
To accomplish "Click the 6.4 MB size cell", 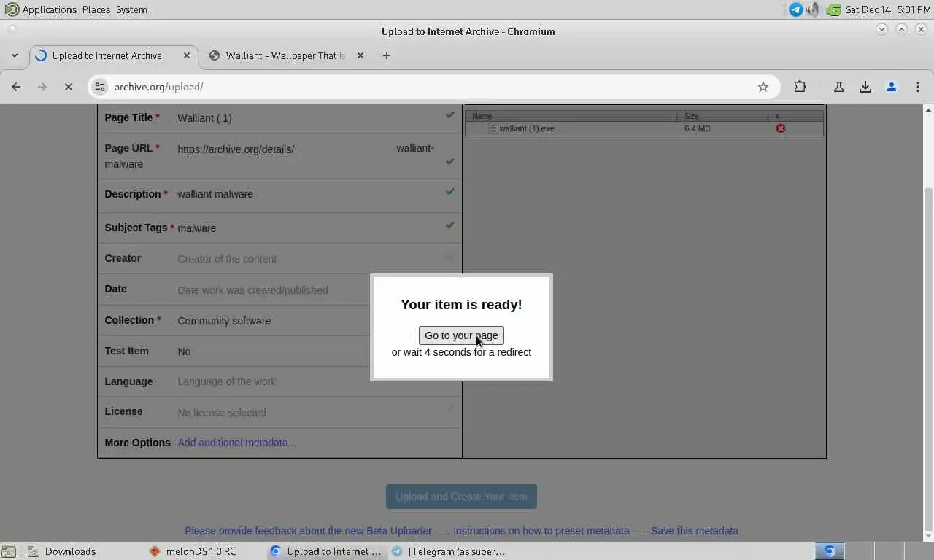I will [698, 128].
